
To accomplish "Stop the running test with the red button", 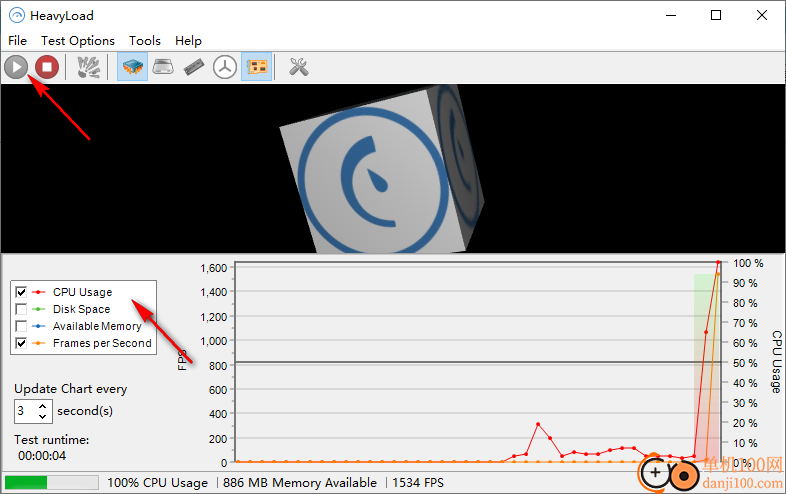I will [x=47, y=67].
